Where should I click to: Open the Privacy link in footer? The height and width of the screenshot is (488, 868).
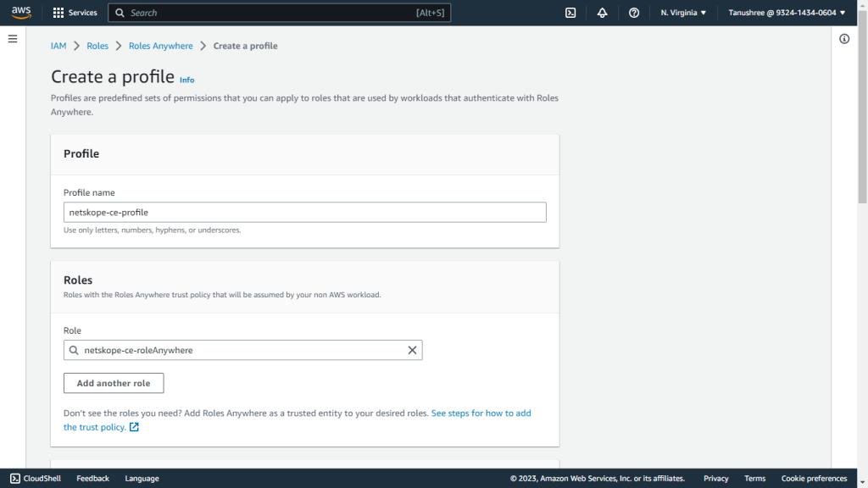(x=715, y=478)
